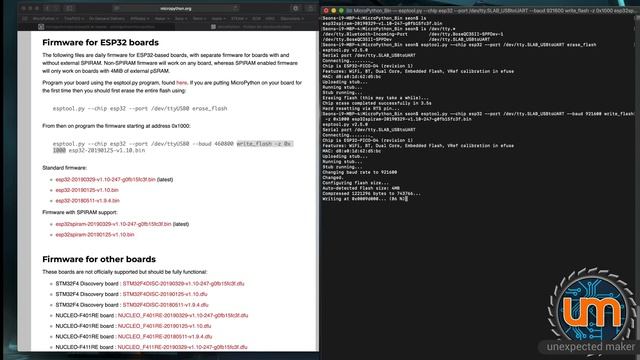Open the Apple bookmarks folder

point(218,18)
